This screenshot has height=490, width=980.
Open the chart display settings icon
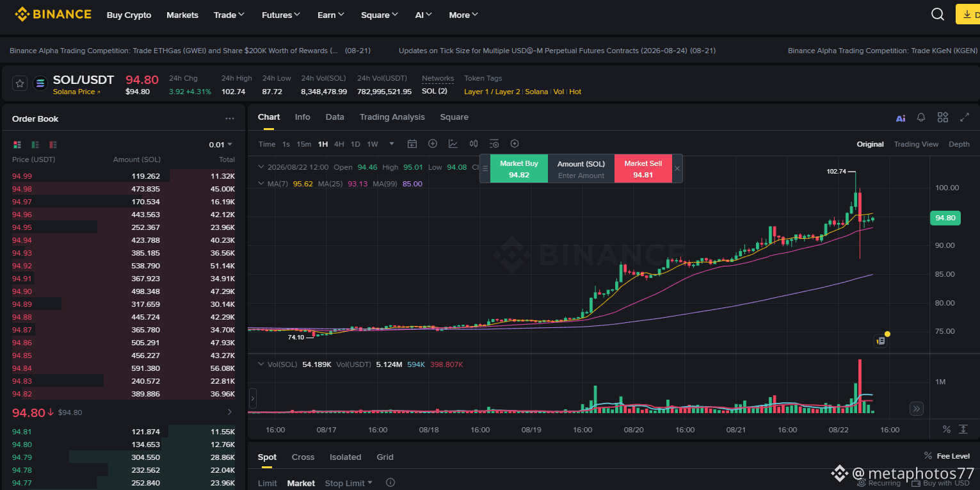pyautogui.click(x=494, y=144)
